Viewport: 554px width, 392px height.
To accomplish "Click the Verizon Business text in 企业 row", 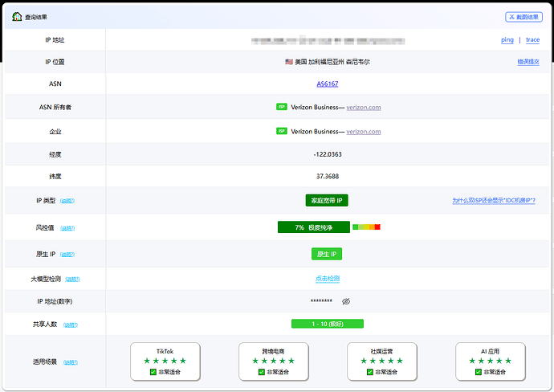I will (x=315, y=132).
